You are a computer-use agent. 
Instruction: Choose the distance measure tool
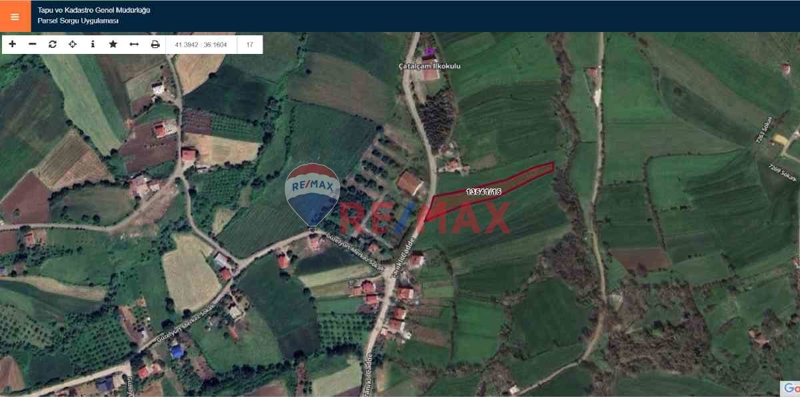[134, 44]
